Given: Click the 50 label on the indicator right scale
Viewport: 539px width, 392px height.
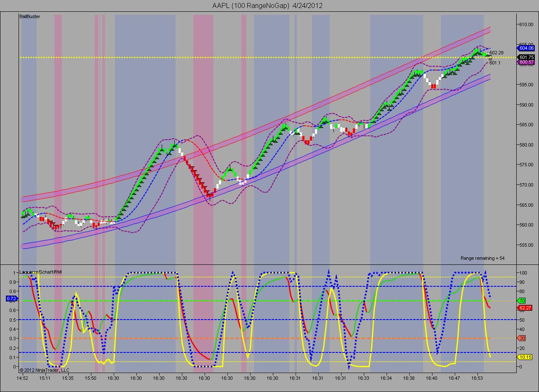Looking at the screenshot, I should [x=523, y=320].
